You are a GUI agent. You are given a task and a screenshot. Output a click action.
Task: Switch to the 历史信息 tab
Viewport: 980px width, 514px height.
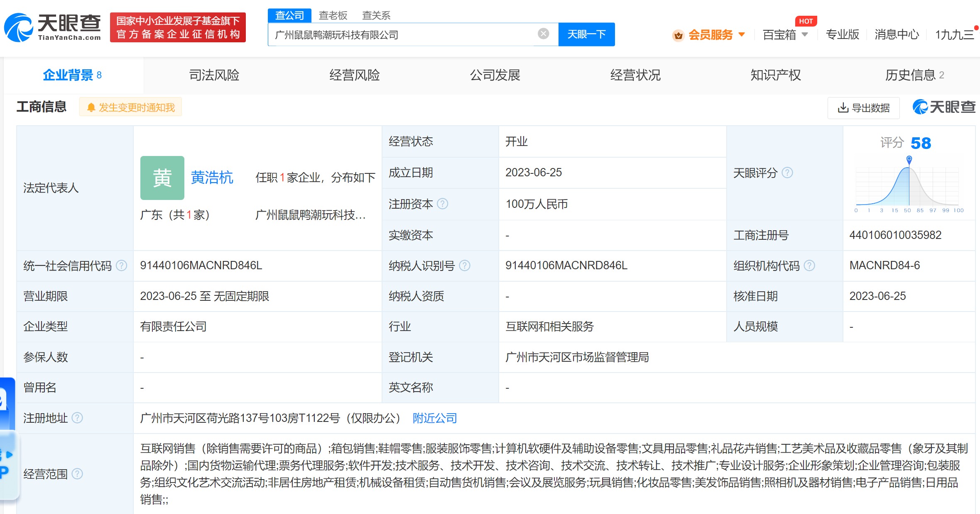coord(915,75)
